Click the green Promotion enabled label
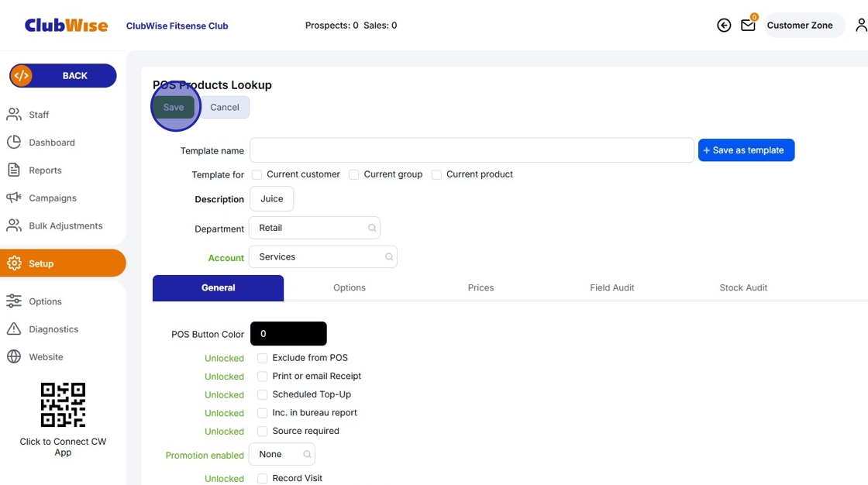 coord(205,455)
